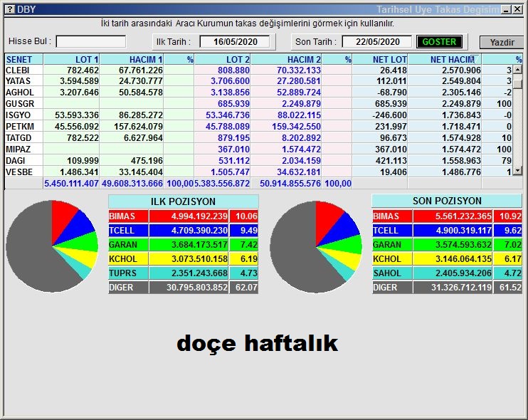Sort by LOT 1 column header
Screen dimensions: 528x420
71,60
